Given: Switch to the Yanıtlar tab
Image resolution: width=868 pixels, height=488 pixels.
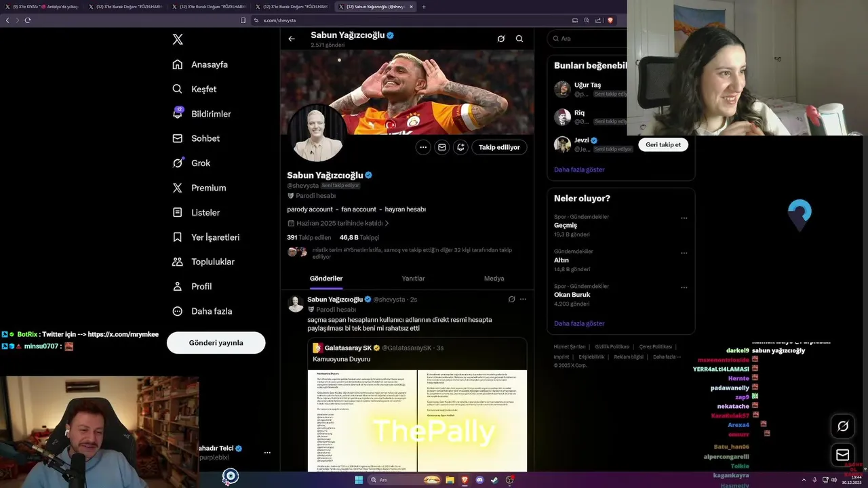Looking at the screenshot, I should coord(413,279).
